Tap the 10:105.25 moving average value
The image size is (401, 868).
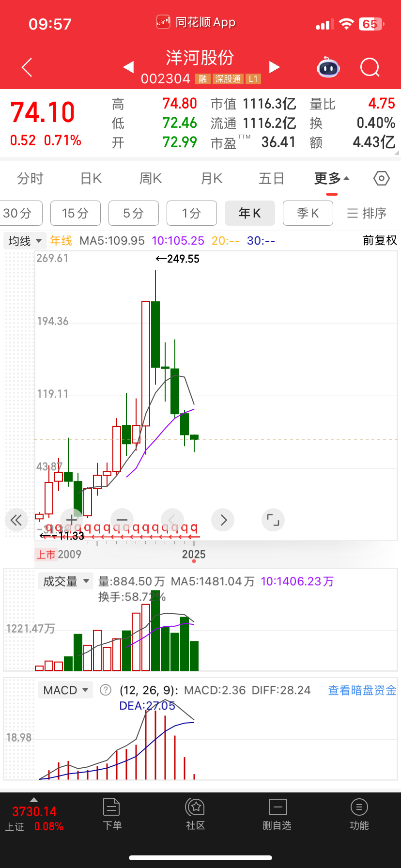pyautogui.click(x=178, y=241)
